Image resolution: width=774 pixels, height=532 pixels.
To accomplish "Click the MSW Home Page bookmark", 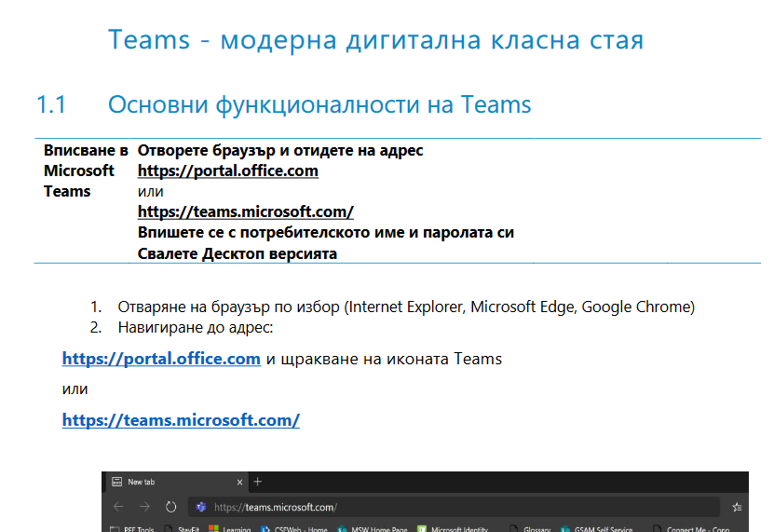I will tap(373, 528).
